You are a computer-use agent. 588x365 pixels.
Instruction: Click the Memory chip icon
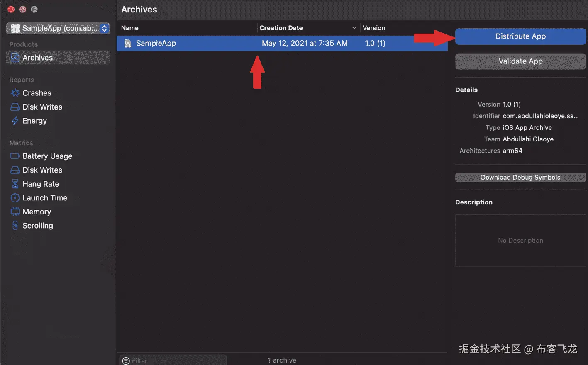coord(15,212)
